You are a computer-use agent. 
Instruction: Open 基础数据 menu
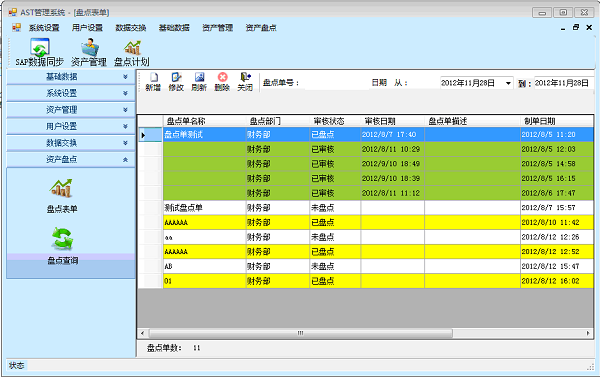pos(174,28)
